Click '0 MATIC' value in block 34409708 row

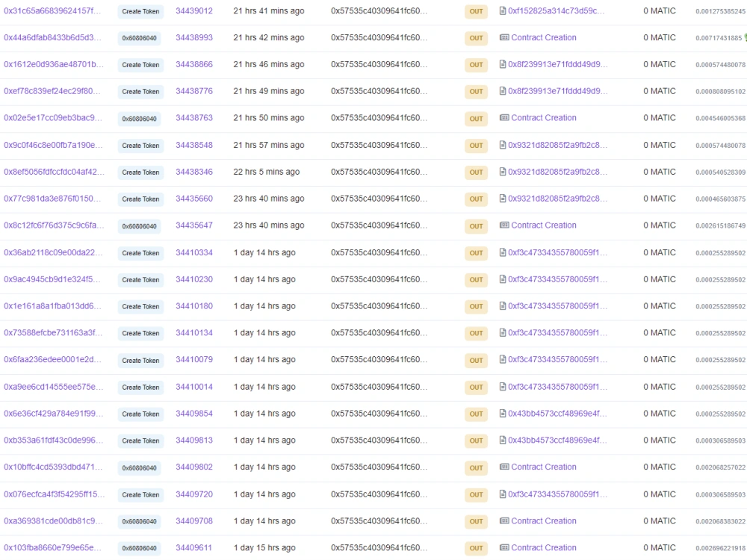pos(660,521)
